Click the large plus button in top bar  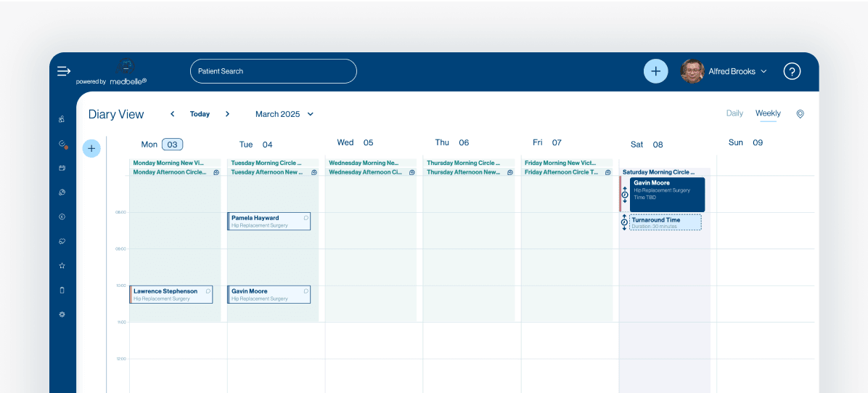[655, 71]
